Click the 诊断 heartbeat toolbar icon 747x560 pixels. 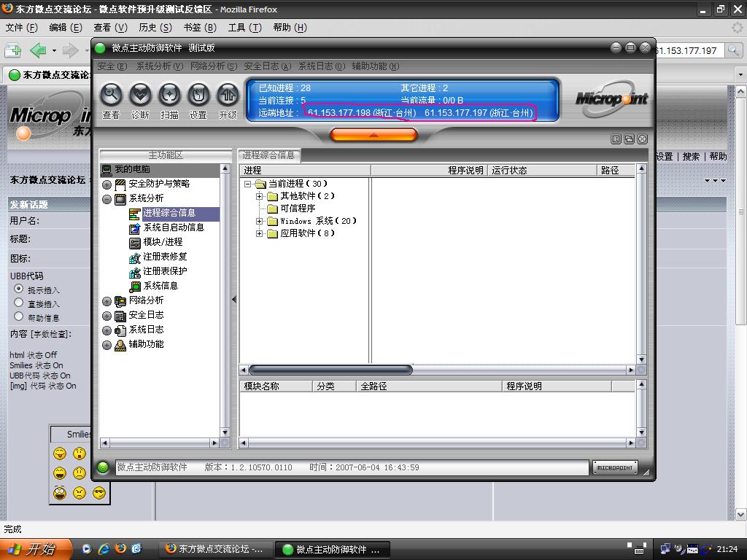click(x=140, y=95)
